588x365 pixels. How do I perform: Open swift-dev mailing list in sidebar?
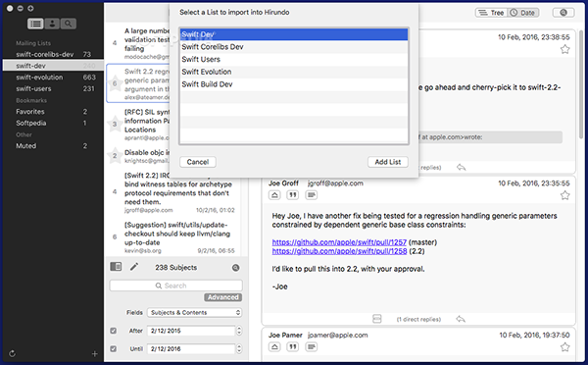(53, 66)
